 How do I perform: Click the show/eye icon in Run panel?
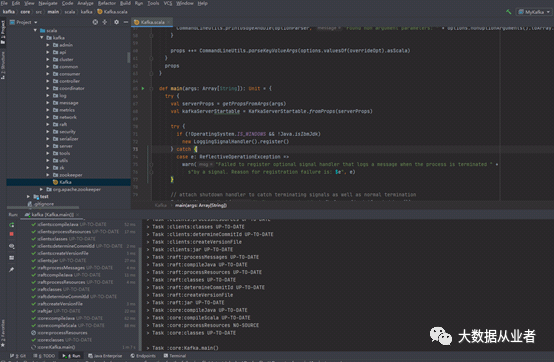(12, 246)
